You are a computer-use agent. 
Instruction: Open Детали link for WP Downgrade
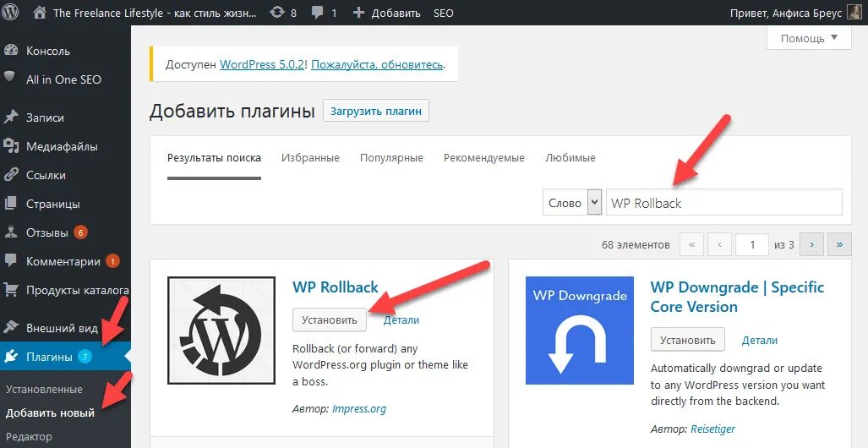click(x=760, y=340)
